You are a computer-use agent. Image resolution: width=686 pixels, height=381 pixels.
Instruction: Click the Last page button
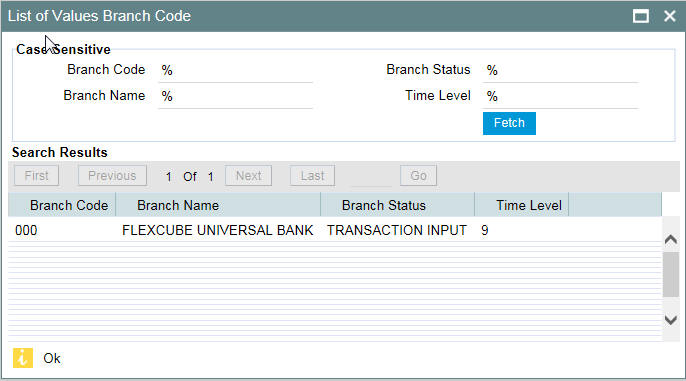[x=312, y=176]
